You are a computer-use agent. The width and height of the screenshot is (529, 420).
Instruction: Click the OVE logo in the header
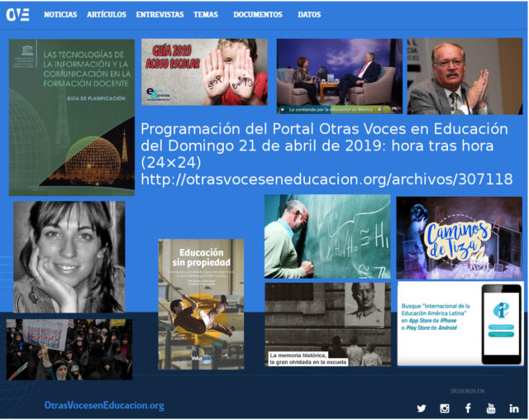(17, 14)
